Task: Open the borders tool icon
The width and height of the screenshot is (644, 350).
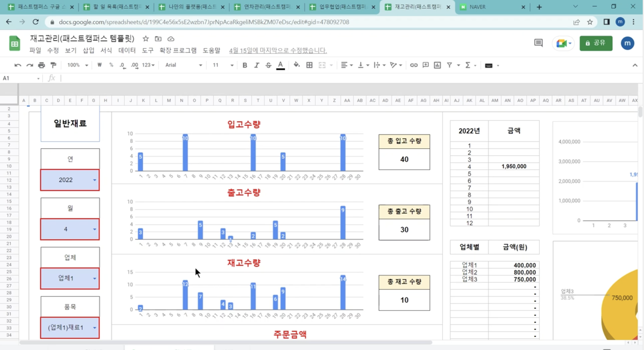Action: click(x=309, y=65)
